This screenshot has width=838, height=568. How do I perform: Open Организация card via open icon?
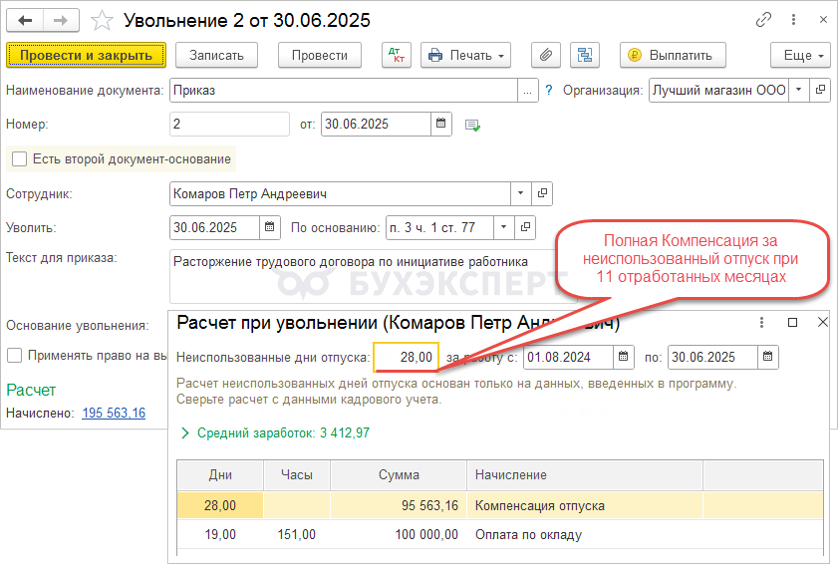820,90
